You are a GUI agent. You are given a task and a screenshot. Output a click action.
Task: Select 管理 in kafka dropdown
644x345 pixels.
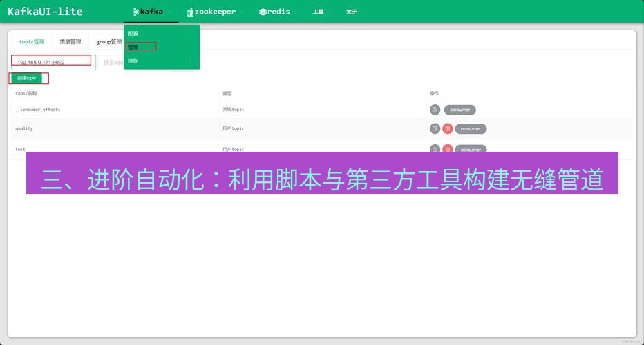[133, 47]
